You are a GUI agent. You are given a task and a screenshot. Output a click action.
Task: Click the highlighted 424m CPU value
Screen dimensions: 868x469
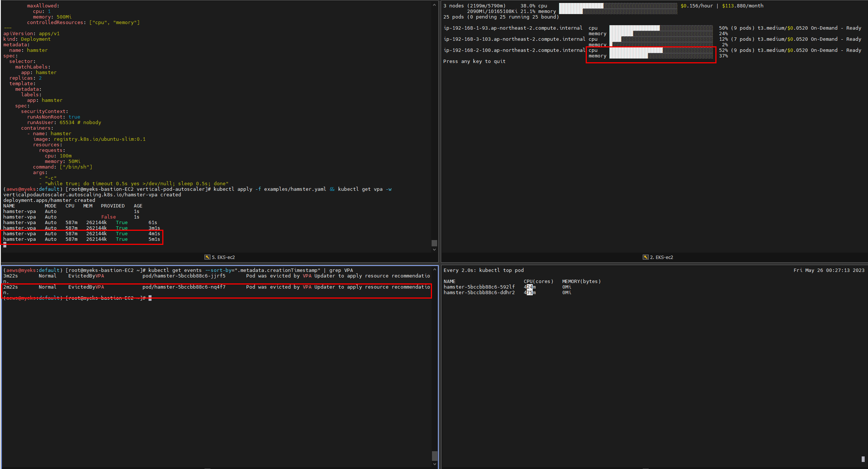(x=530, y=287)
